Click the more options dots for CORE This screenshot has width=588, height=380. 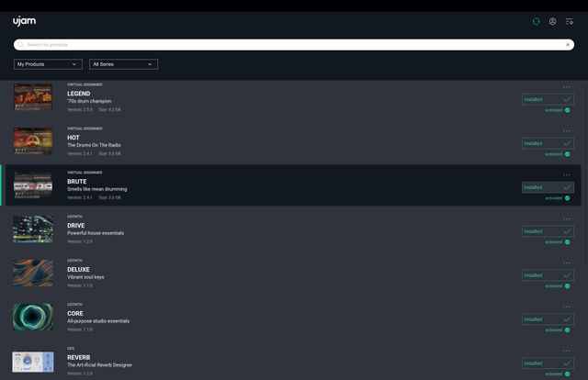pyautogui.click(x=566, y=307)
